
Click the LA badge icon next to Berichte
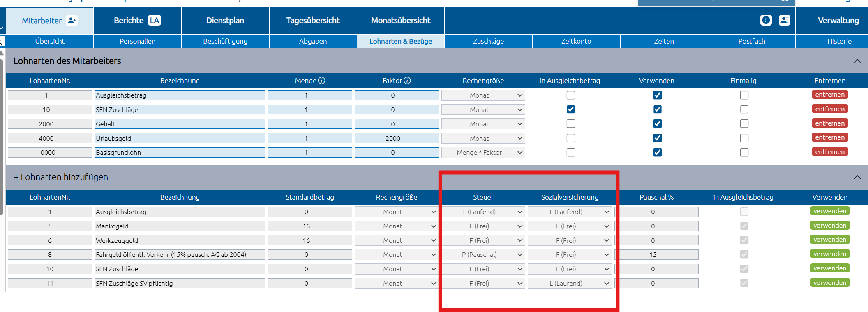coord(155,21)
